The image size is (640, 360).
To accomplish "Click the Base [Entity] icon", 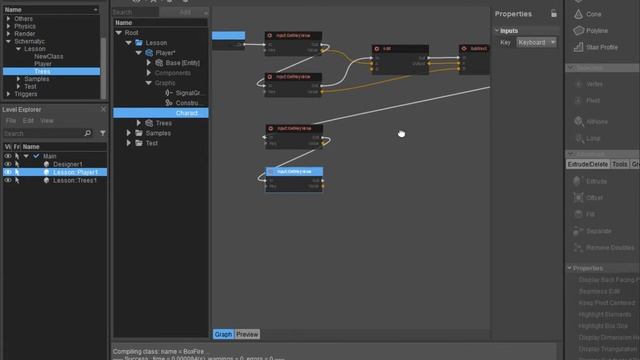I will (x=159, y=63).
